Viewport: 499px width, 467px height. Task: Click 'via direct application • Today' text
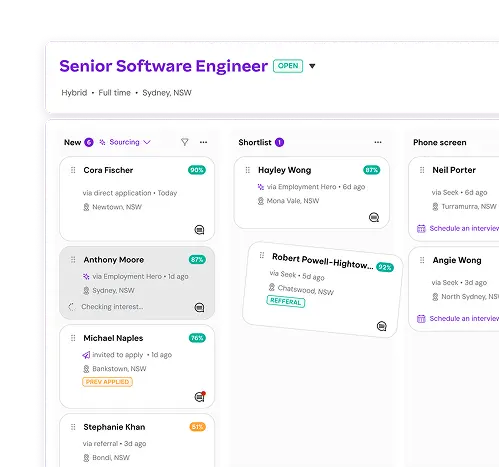tap(130, 193)
